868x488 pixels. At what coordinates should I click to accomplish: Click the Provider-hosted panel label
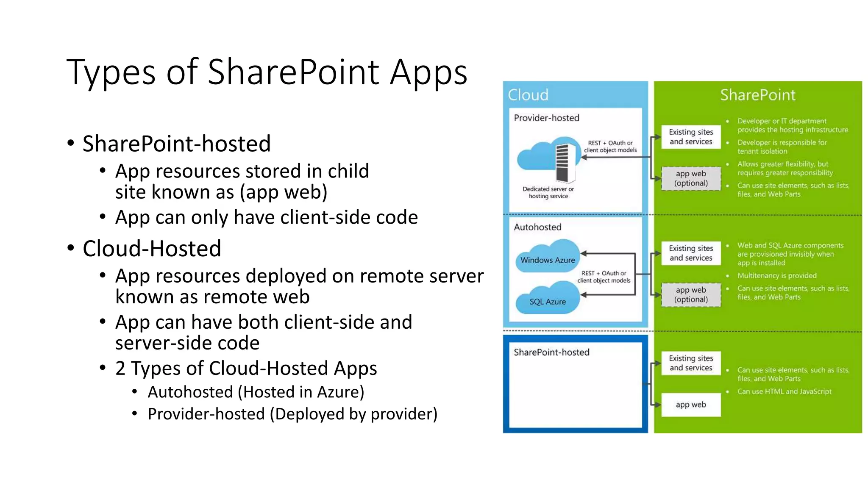(546, 118)
